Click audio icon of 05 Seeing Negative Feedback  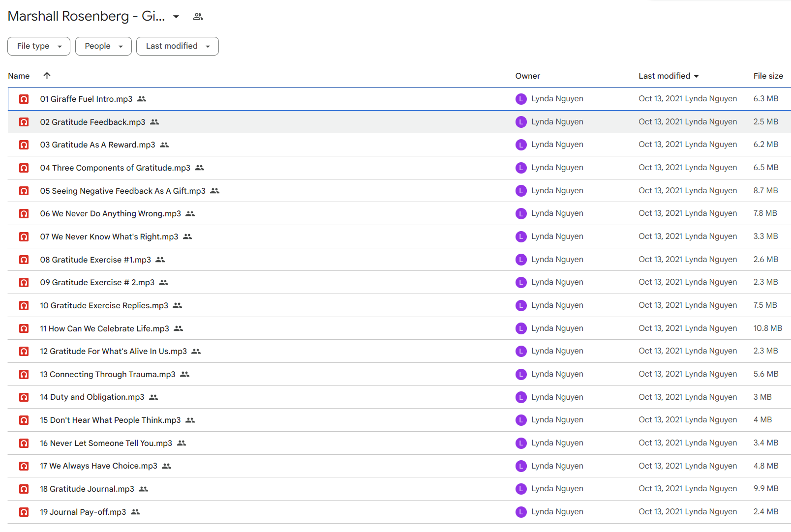click(24, 191)
